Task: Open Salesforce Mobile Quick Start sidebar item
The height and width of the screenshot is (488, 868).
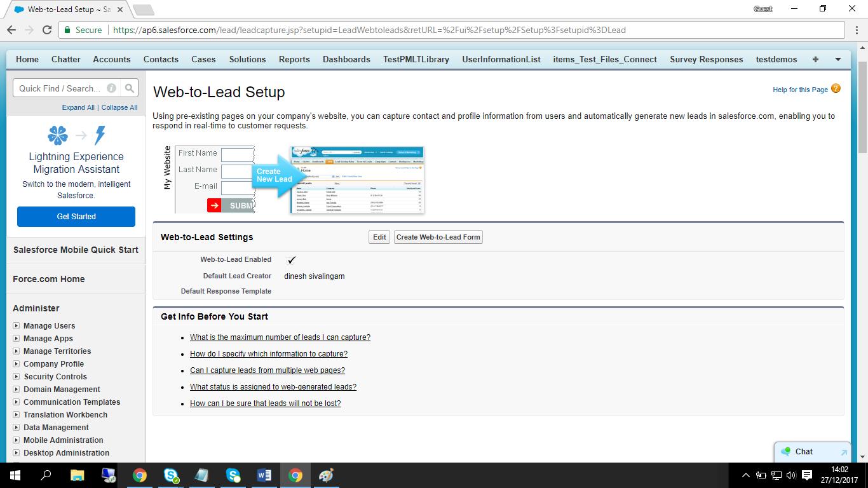Action: pyautogui.click(x=76, y=250)
